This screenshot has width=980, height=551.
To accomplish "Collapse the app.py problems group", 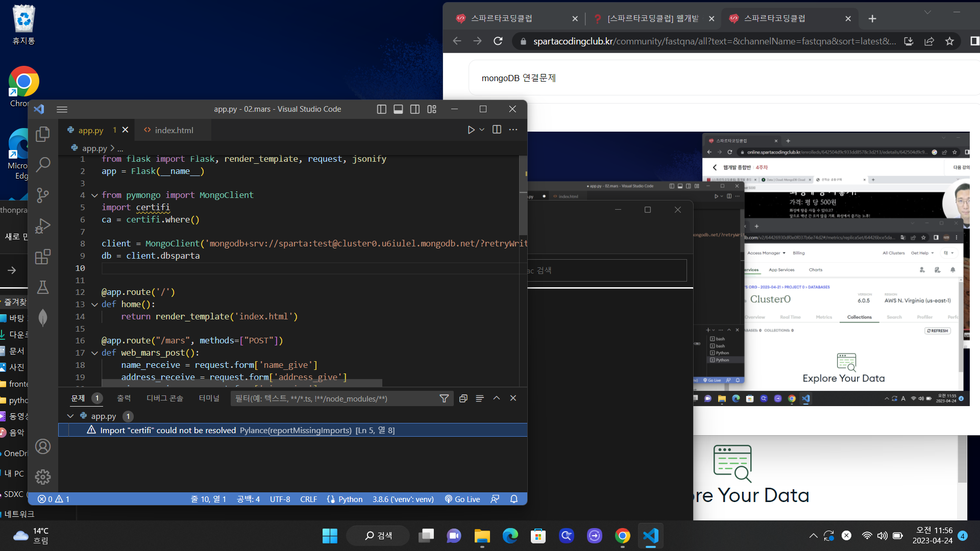I will tap(70, 416).
